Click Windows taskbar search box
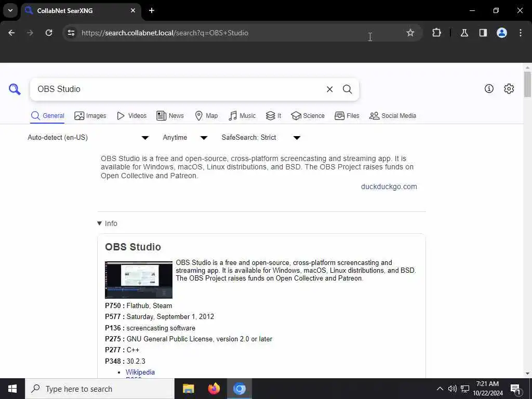Screen dimensions: 532x399 click(x=100, y=389)
